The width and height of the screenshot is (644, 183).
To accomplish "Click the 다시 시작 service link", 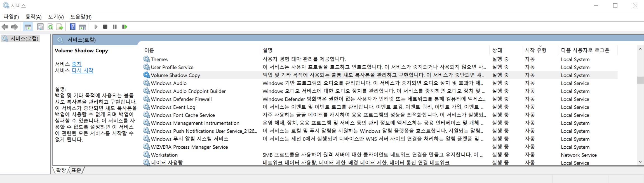I will click(83, 70).
